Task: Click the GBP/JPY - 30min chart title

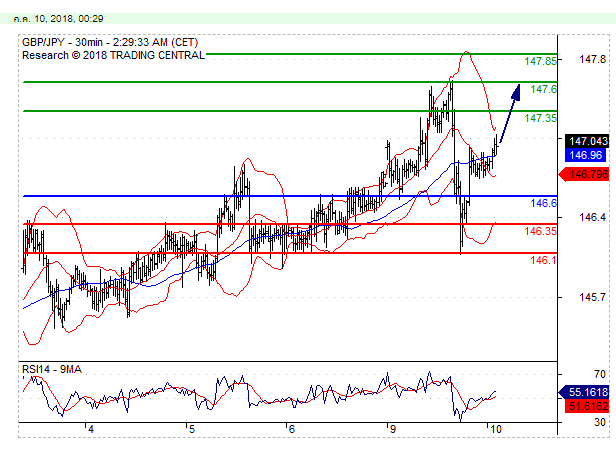Action: click(x=110, y=42)
